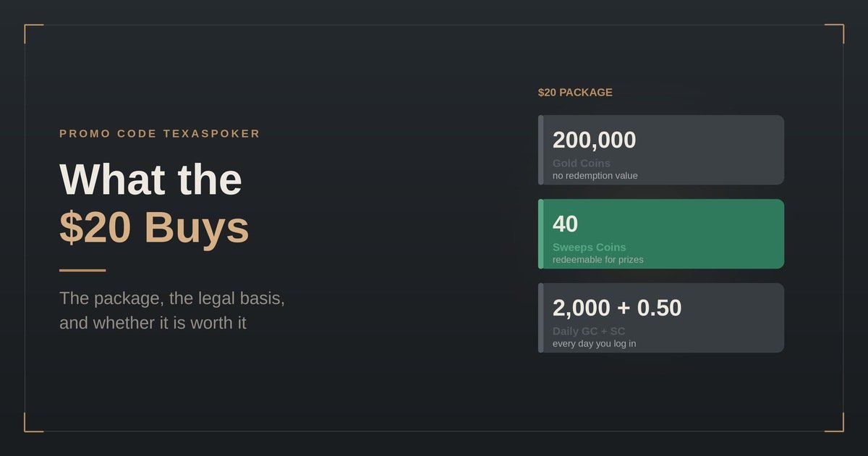
Task: Click the bottom-left gold corner bracket
Action: 33,423
